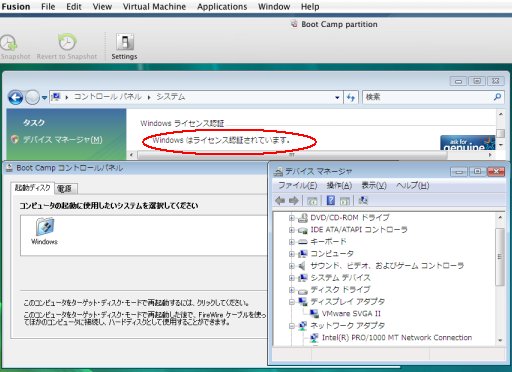Click the System window vertical scrollbar thumb
512x372 pixels.
[500, 133]
